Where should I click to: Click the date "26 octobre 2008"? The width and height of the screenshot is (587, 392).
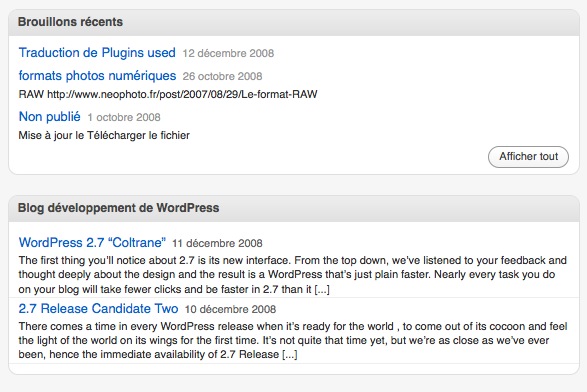[222, 76]
